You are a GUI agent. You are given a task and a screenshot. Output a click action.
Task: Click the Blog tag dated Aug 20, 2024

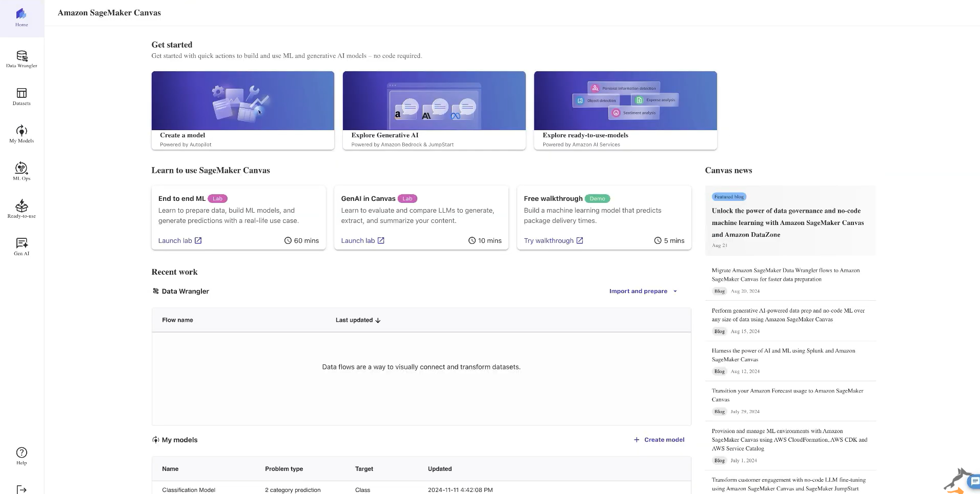pyautogui.click(x=720, y=291)
